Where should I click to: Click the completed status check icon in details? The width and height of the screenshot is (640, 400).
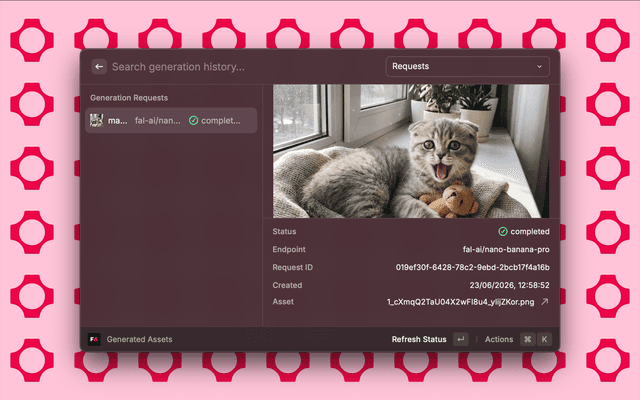pyautogui.click(x=503, y=231)
